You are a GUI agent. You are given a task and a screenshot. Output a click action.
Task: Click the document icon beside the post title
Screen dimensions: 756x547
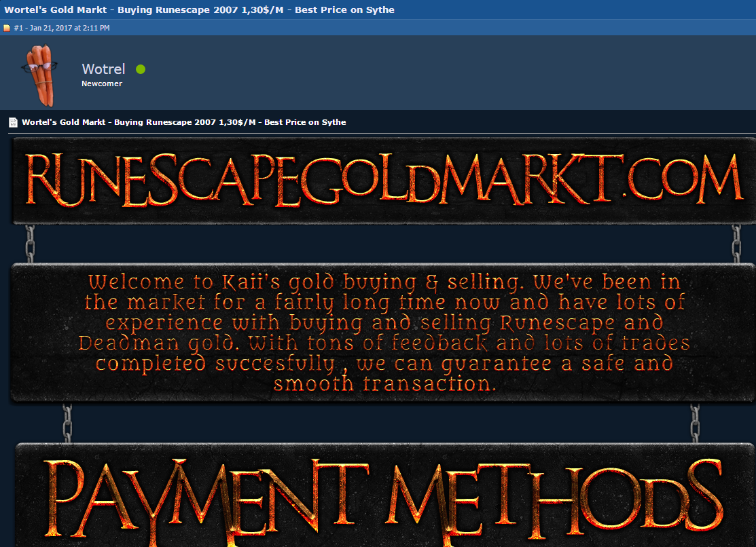13,122
